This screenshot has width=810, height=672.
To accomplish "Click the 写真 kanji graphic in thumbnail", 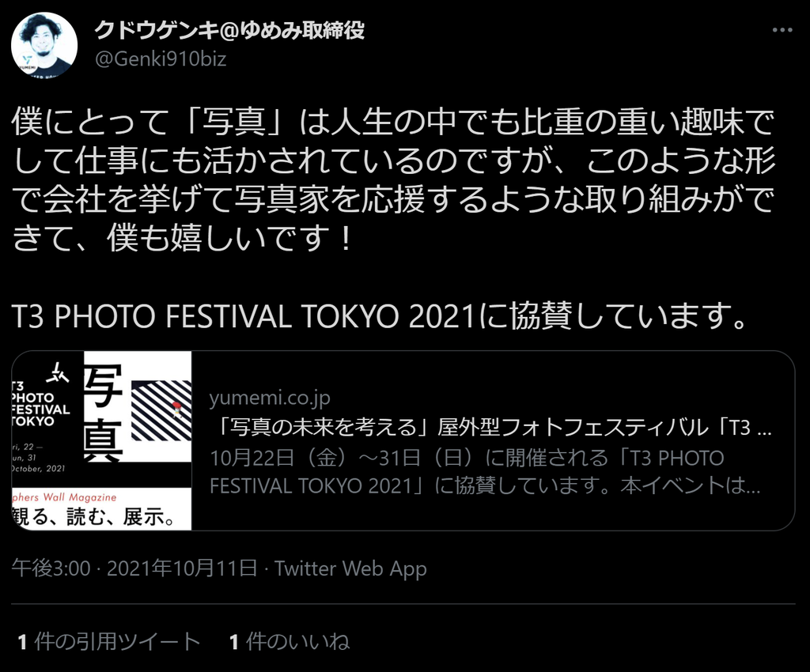I will (x=104, y=411).
